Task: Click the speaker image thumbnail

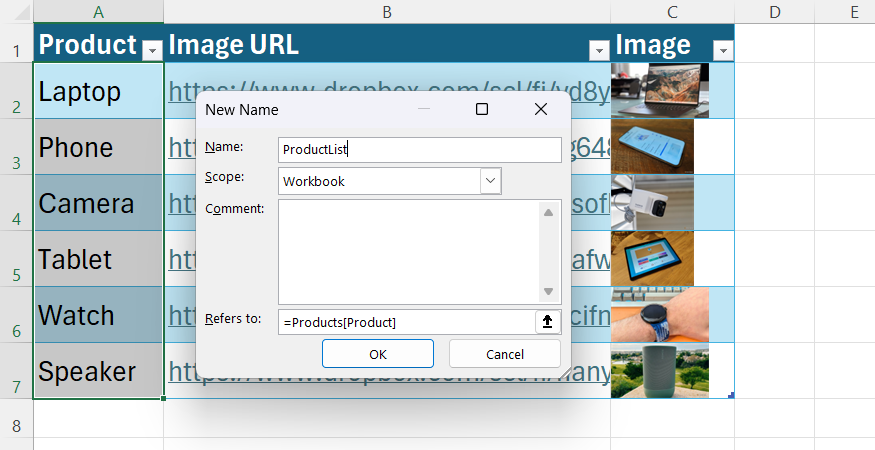Action: [660, 371]
